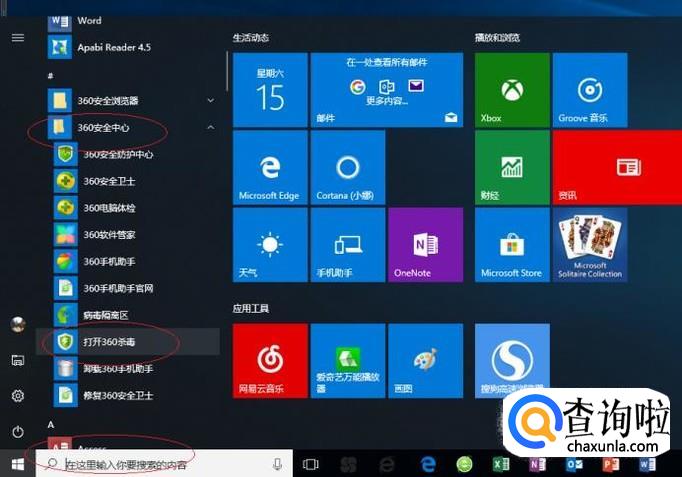Screen dimensions: 682x477
Task: Open Settings gear in Start menu
Action: coord(18,396)
